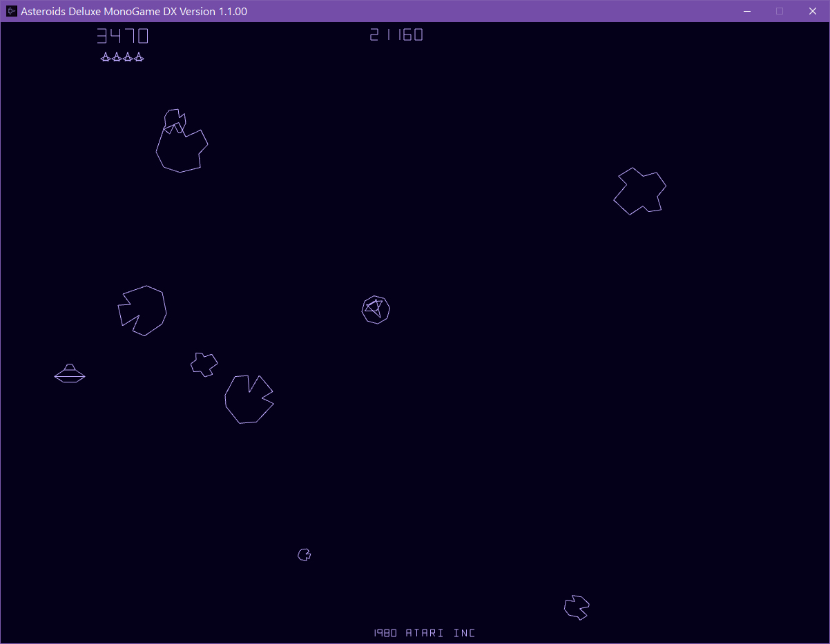The height and width of the screenshot is (644, 830).
Task: Select the high score 21160
Action: 396,35
